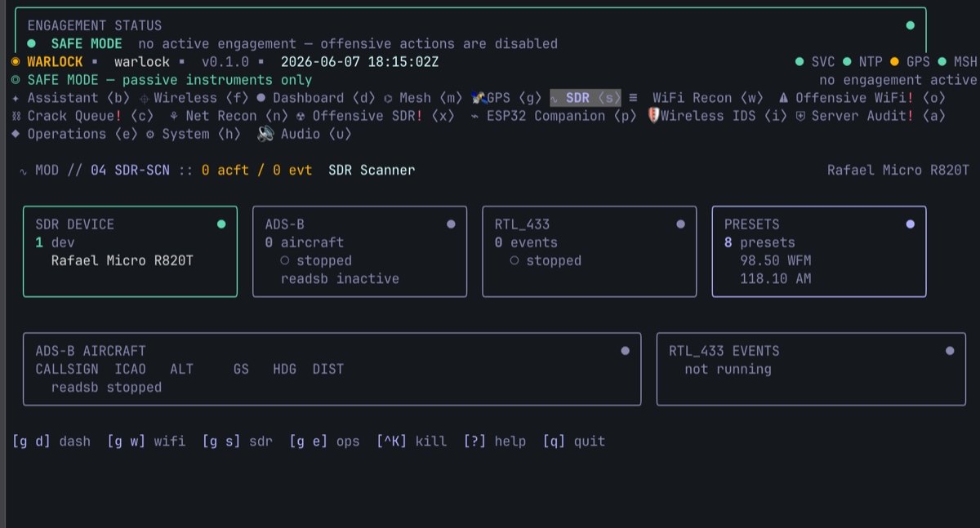Click 'readsb stopped' in ADS-B AIRCRAFT panel
The height and width of the screenshot is (528, 980).
point(106,388)
